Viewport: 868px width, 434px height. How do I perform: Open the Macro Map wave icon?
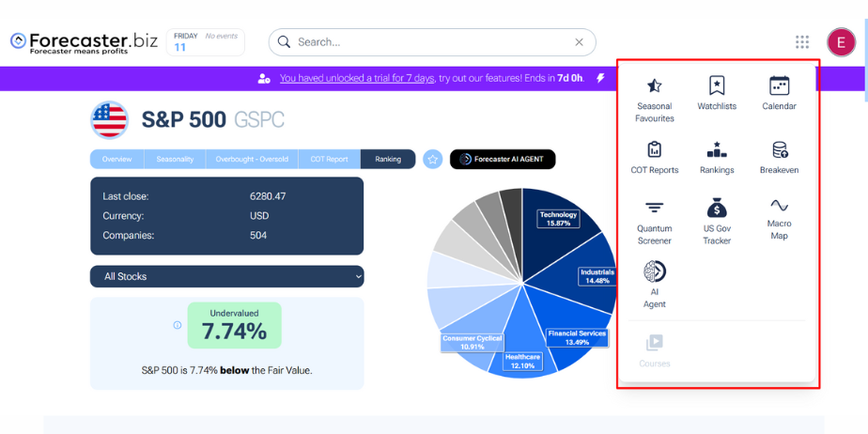tap(780, 206)
